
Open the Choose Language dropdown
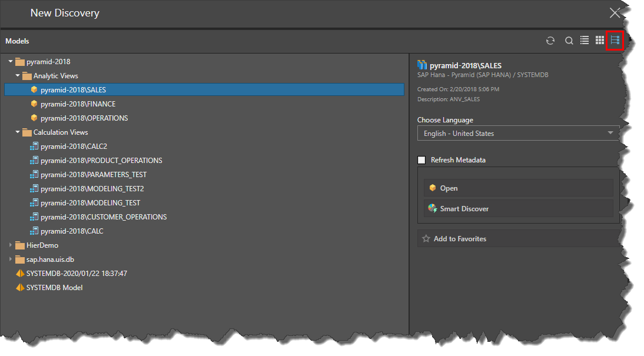point(519,133)
